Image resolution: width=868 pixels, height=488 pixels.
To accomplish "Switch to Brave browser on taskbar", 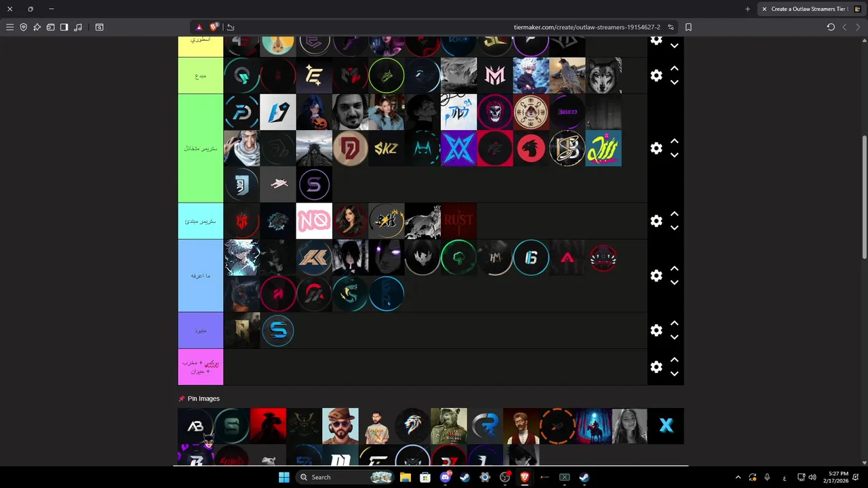I will tap(525, 477).
